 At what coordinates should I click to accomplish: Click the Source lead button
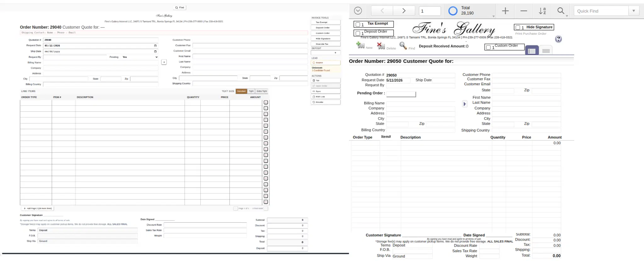pos(325,63)
